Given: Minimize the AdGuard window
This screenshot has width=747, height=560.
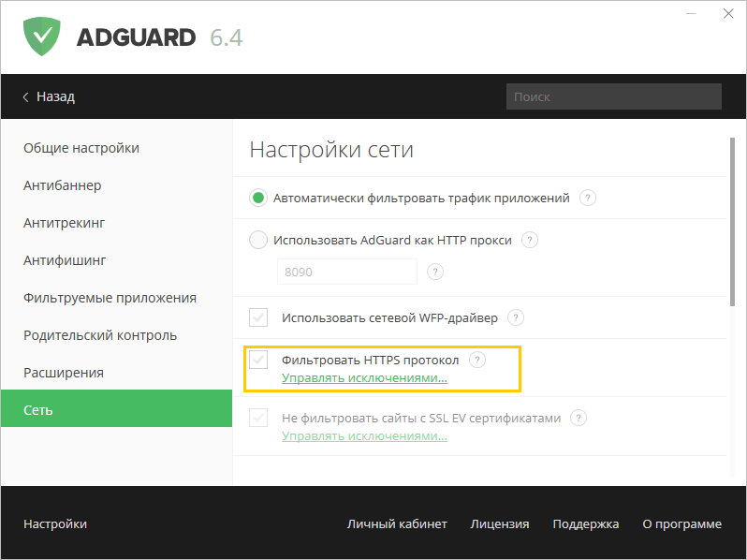Looking at the screenshot, I should 691,14.
